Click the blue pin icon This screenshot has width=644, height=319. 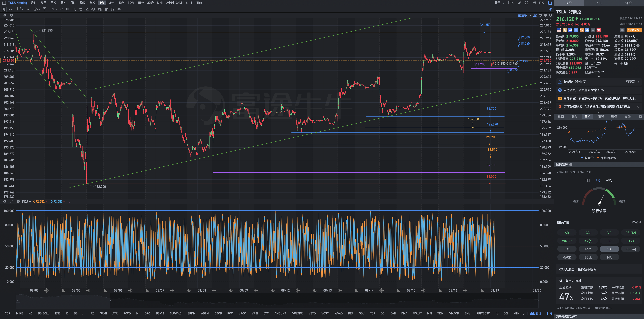pos(550,9)
